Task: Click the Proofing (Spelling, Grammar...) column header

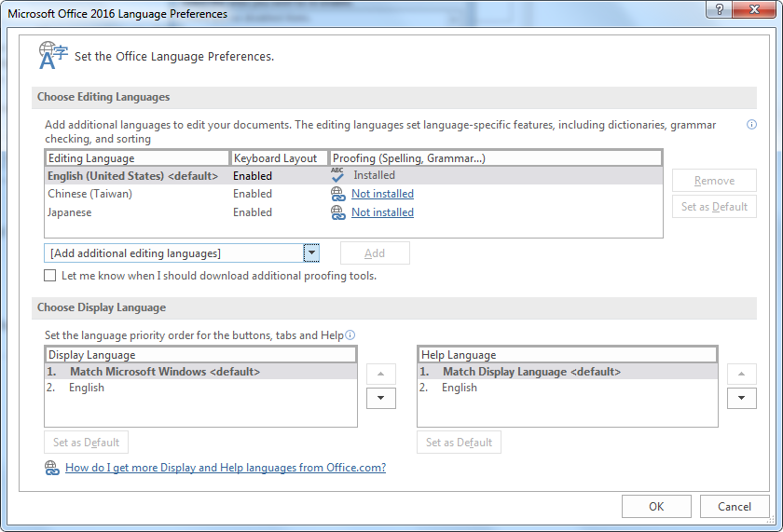Action: click(495, 158)
